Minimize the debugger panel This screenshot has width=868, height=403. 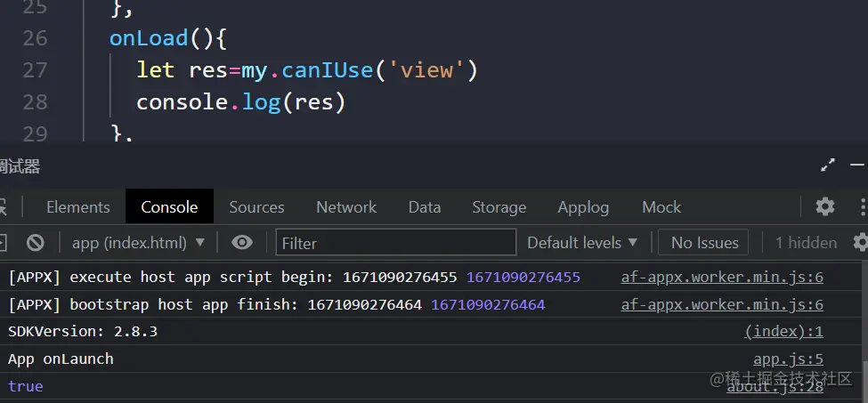pyautogui.click(x=857, y=165)
